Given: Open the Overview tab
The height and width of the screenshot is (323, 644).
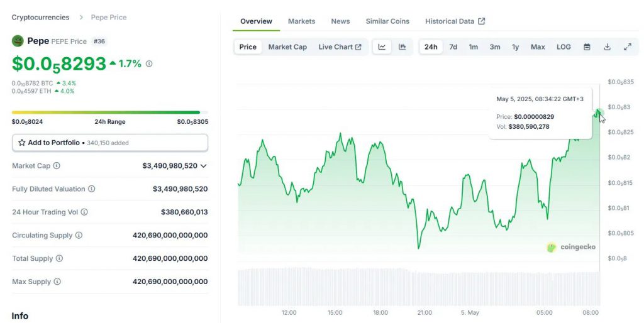Looking at the screenshot, I should point(257,21).
